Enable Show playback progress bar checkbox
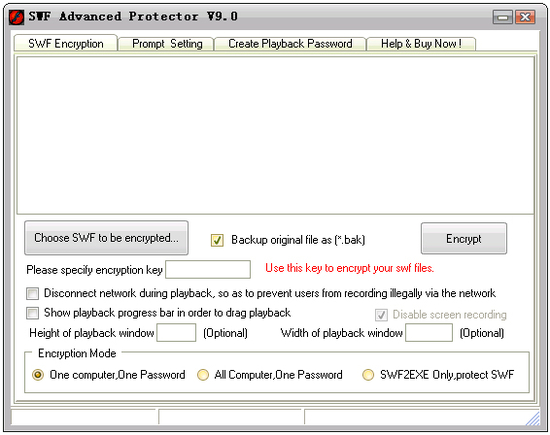The height and width of the screenshot is (435, 550). [33, 313]
